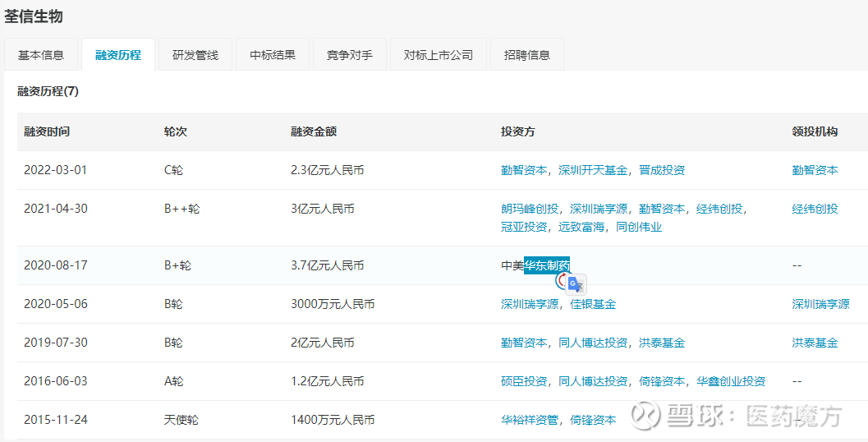The image size is (868, 442).
Task: Click 勤智资本 in the 2019-07-30 row
Action: tap(524, 343)
